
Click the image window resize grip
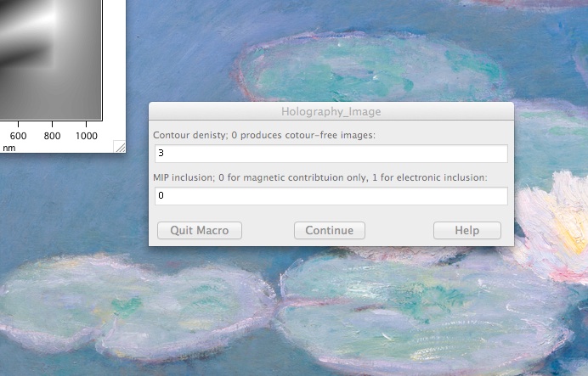pyautogui.click(x=120, y=148)
